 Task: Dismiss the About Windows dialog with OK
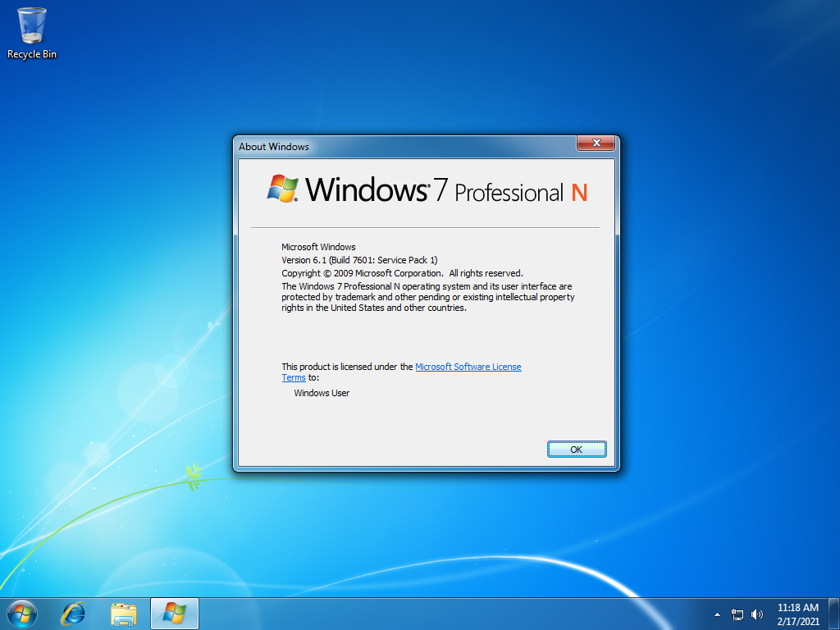pyautogui.click(x=577, y=449)
